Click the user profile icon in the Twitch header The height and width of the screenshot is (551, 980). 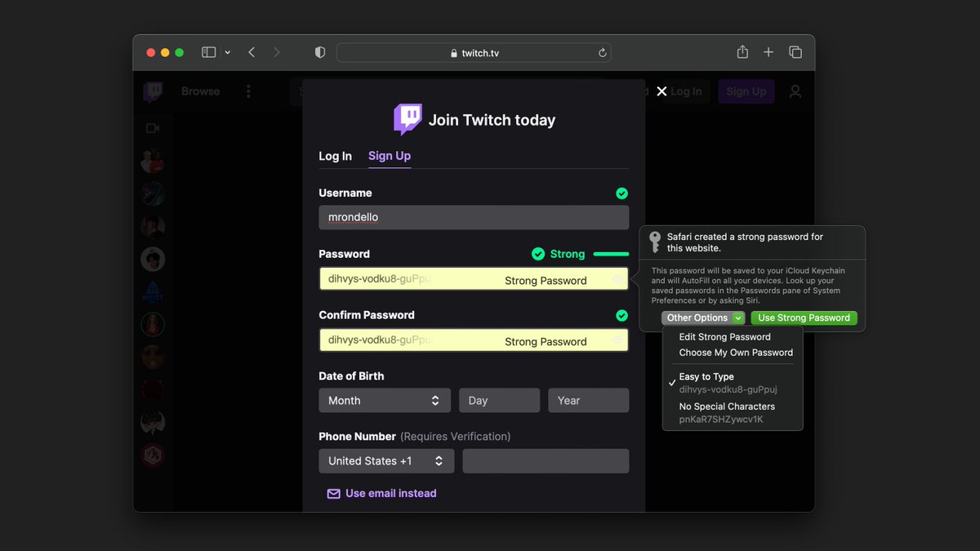795,91
